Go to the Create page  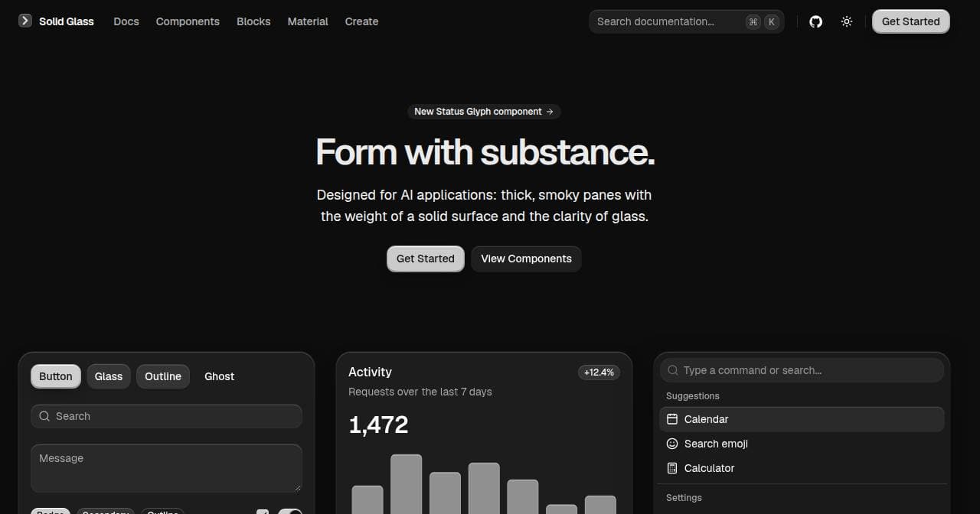coord(361,21)
